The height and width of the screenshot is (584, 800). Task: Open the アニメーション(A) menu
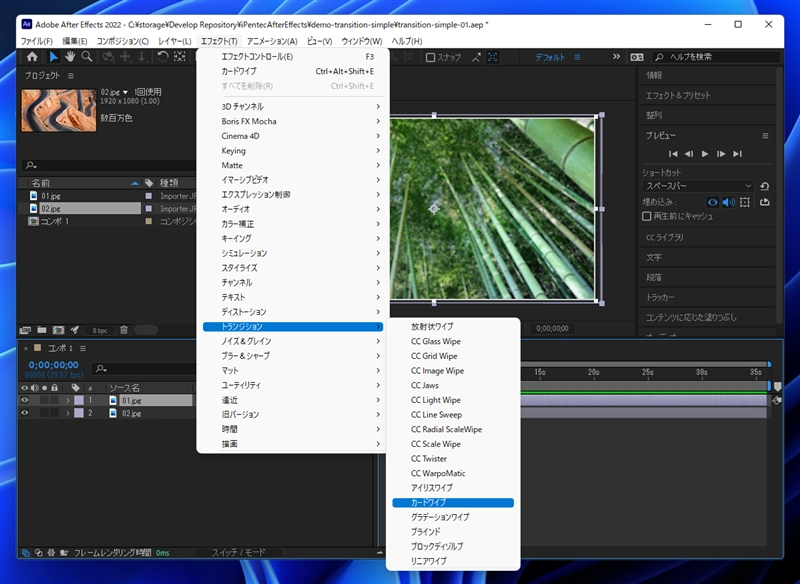(272, 41)
